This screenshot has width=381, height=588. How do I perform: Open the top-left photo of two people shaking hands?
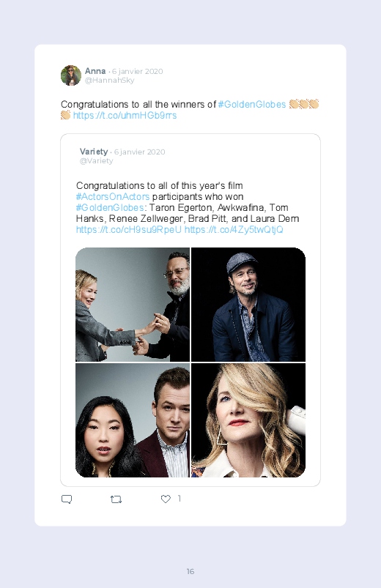(x=133, y=305)
